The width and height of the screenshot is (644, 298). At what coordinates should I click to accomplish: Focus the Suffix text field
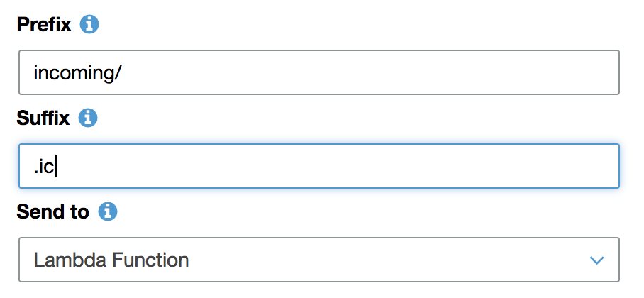pos(319,166)
